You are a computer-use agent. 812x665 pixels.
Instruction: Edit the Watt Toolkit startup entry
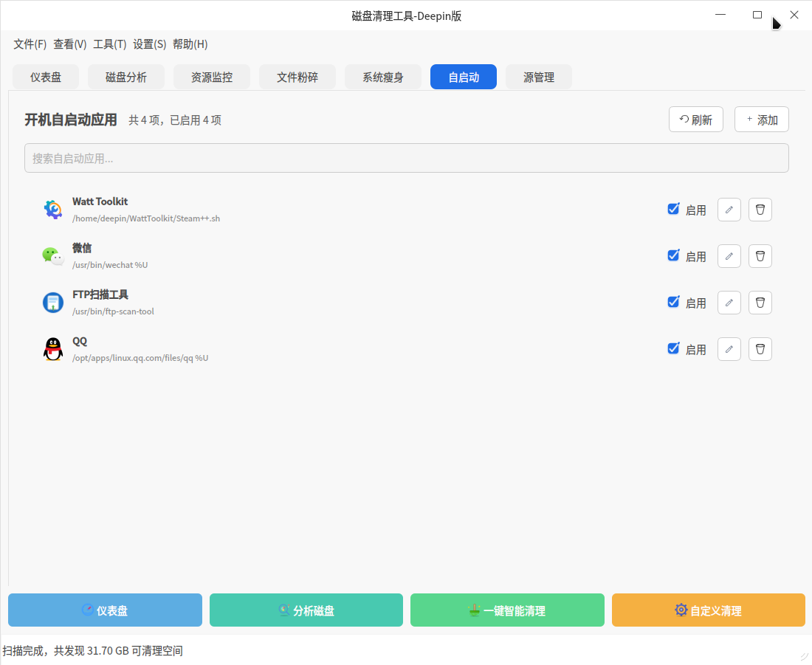click(x=729, y=210)
